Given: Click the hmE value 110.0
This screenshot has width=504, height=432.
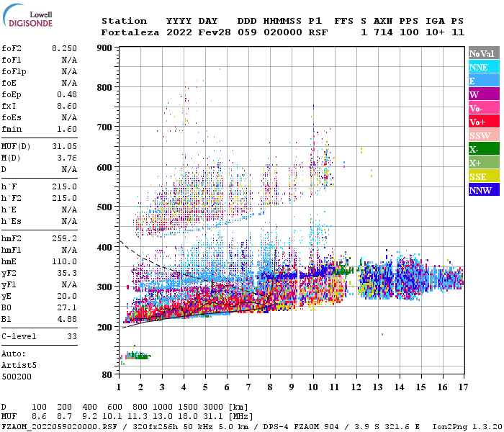Looking at the screenshot, I should tap(64, 261).
